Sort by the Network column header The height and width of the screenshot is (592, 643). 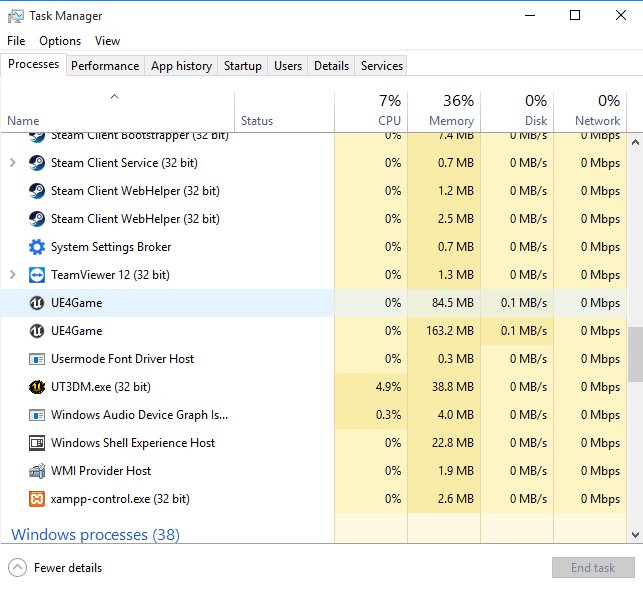click(590, 111)
